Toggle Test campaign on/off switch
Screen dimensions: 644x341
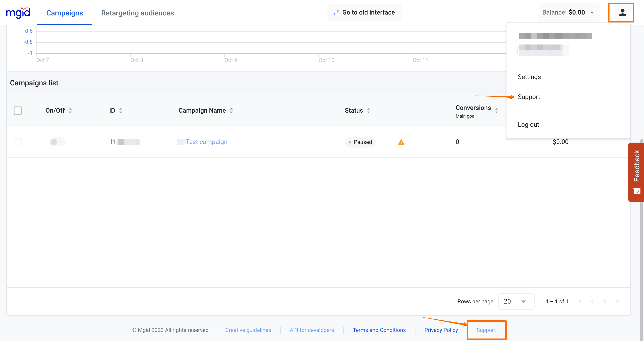pos(57,142)
